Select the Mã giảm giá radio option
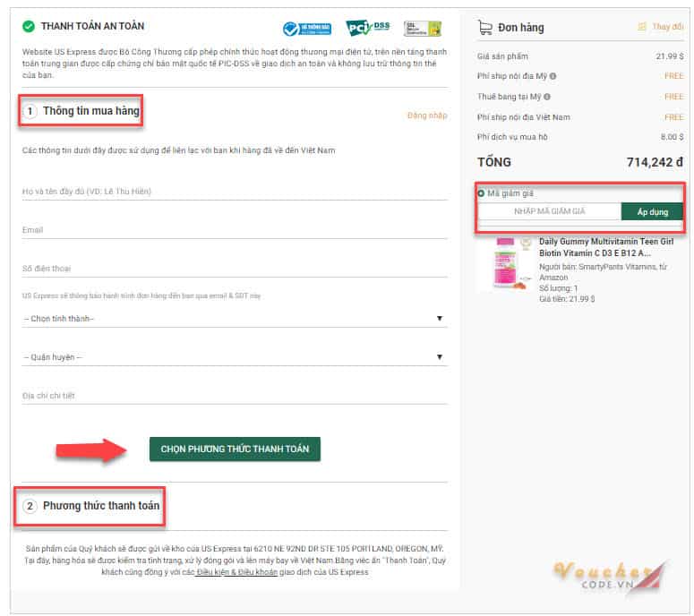 click(481, 193)
